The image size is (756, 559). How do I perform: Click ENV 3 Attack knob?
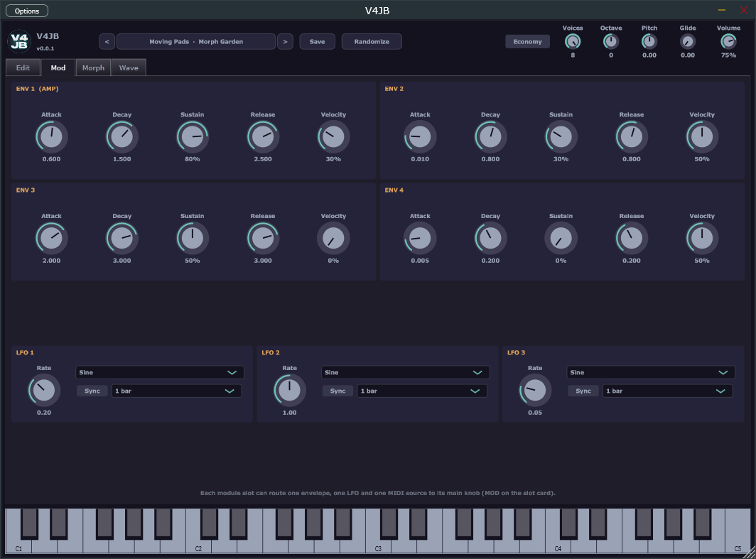tap(52, 238)
